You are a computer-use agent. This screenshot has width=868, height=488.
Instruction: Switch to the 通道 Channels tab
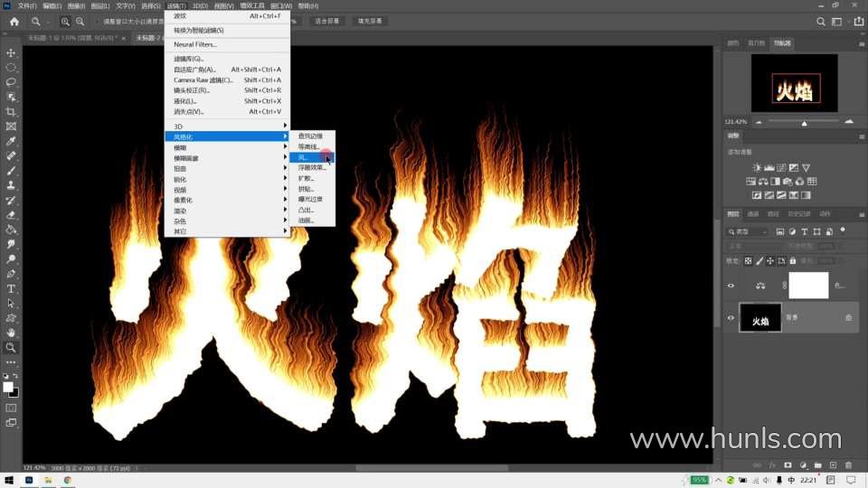(x=753, y=214)
